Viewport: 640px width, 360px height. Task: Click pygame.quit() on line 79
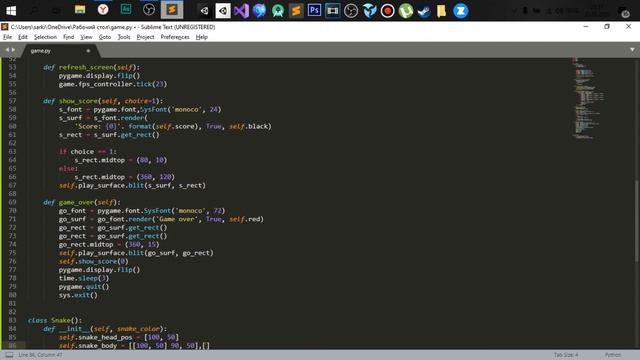click(x=84, y=287)
